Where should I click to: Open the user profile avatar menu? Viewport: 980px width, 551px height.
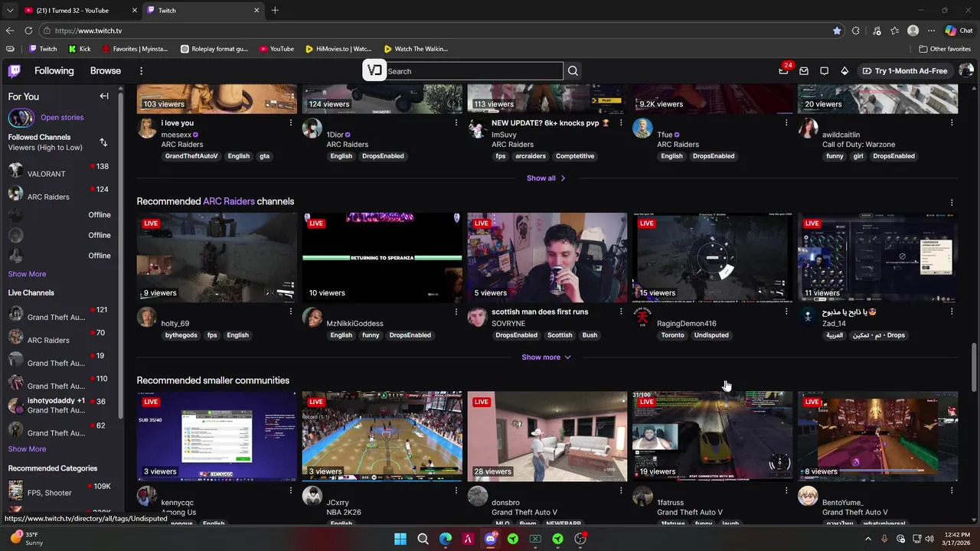click(965, 71)
